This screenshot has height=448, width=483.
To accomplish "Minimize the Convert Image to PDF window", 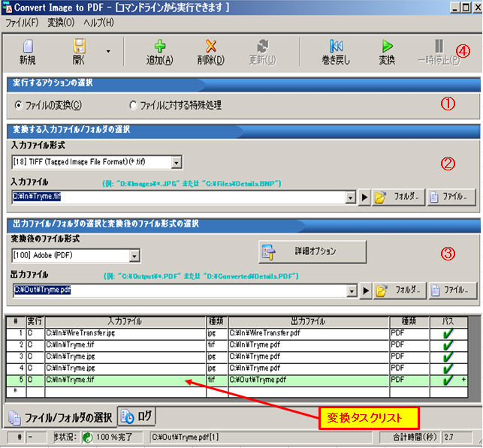I will tap(455, 8).
